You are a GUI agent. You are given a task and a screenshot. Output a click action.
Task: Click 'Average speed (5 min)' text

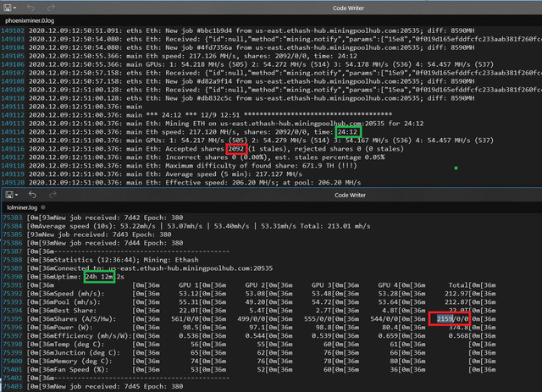(207, 174)
